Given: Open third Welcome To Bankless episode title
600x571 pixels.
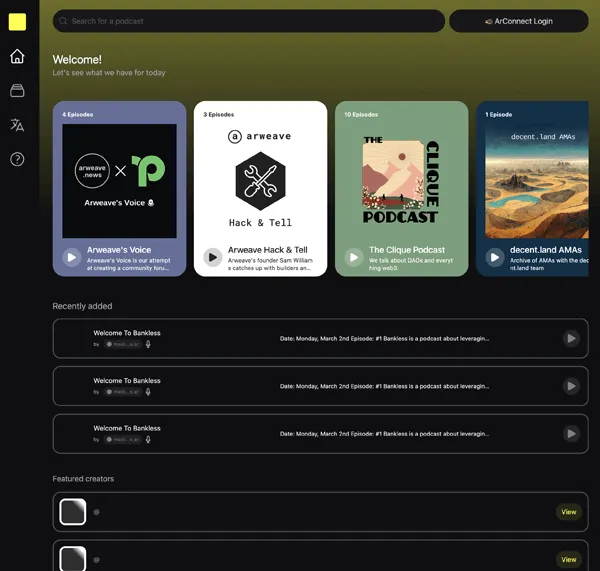Looking at the screenshot, I should click(127, 428).
